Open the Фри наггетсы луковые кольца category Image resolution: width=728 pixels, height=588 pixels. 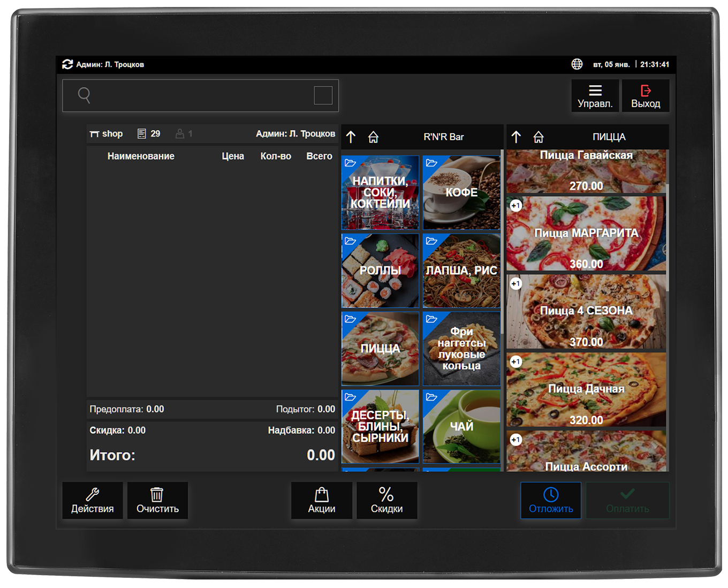461,349
